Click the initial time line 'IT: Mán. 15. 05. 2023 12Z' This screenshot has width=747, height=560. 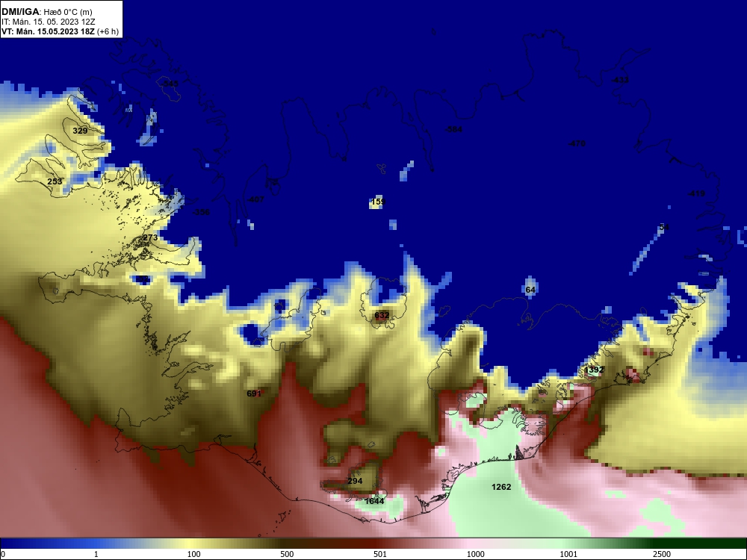[x=48, y=22]
